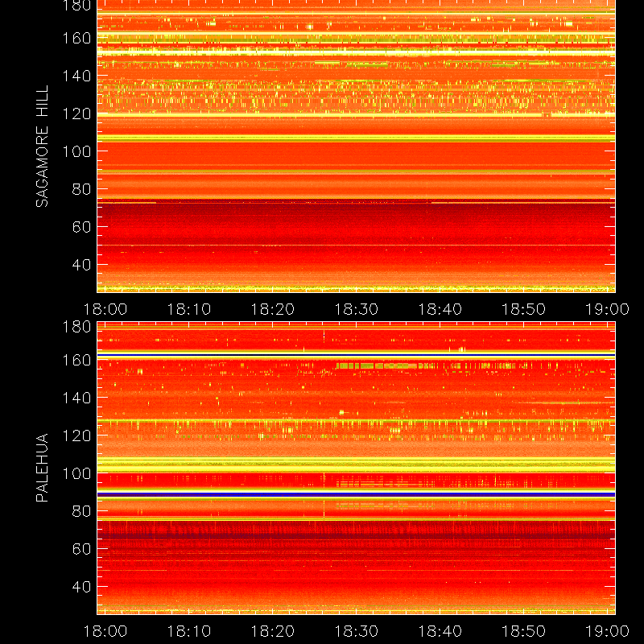The height and width of the screenshot is (644, 644).
Task: Click 18:40 time label under Sagamore Hill plot
Action: [440, 309]
